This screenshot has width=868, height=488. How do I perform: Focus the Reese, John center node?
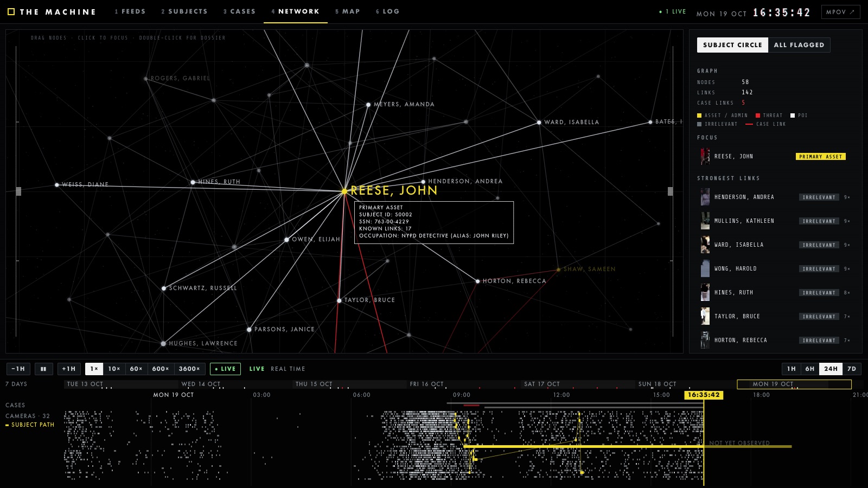pos(344,191)
